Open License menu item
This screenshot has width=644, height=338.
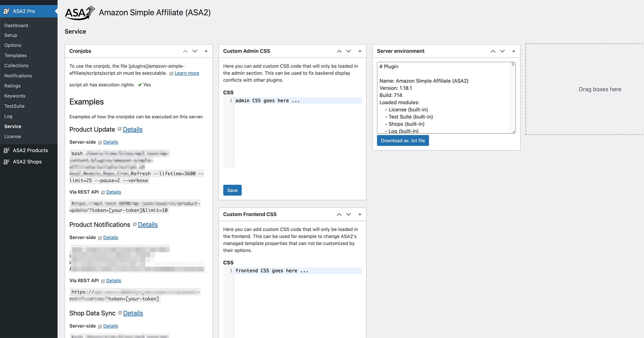pyautogui.click(x=13, y=137)
